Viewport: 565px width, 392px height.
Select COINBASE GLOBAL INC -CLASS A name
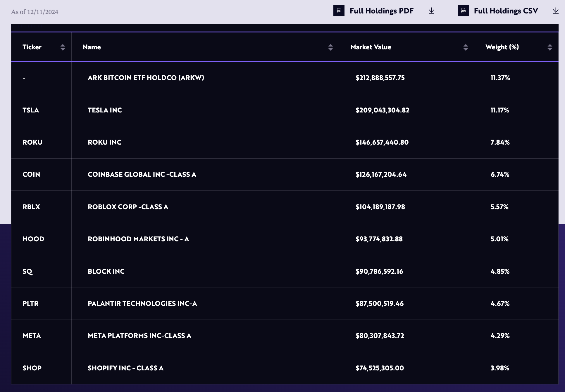coord(142,174)
